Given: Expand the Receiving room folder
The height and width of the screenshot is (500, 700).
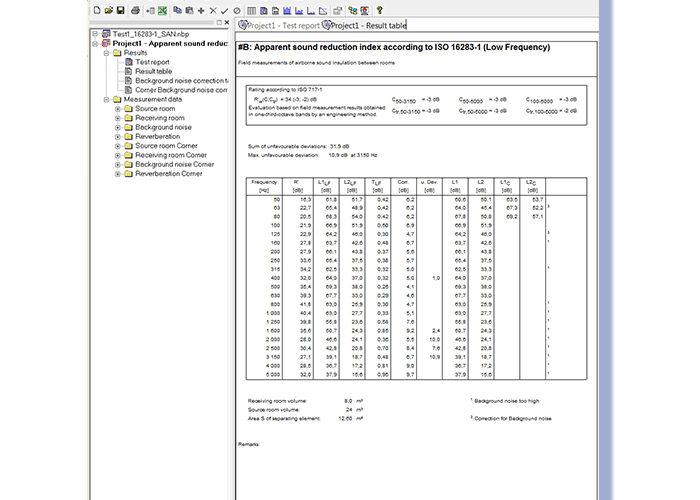Looking at the screenshot, I should coord(118,118).
